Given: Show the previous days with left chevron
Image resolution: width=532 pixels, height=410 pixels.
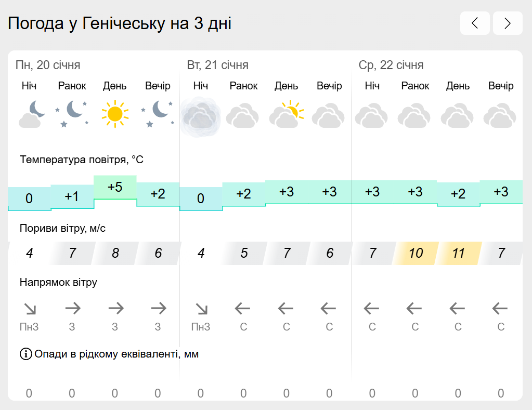Looking at the screenshot, I should (x=475, y=23).
